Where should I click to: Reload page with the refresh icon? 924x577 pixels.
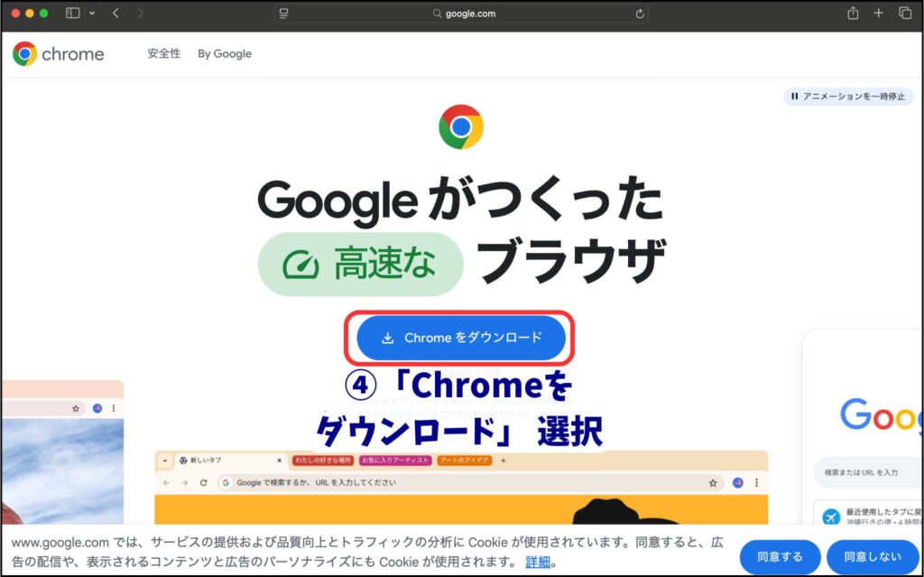pyautogui.click(x=640, y=14)
